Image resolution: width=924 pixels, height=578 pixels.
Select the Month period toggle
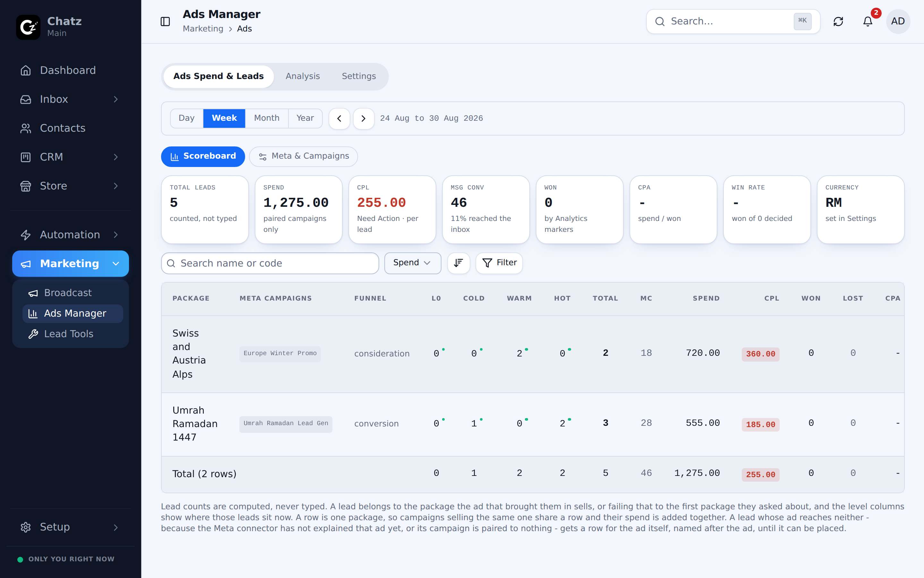(267, 118)
